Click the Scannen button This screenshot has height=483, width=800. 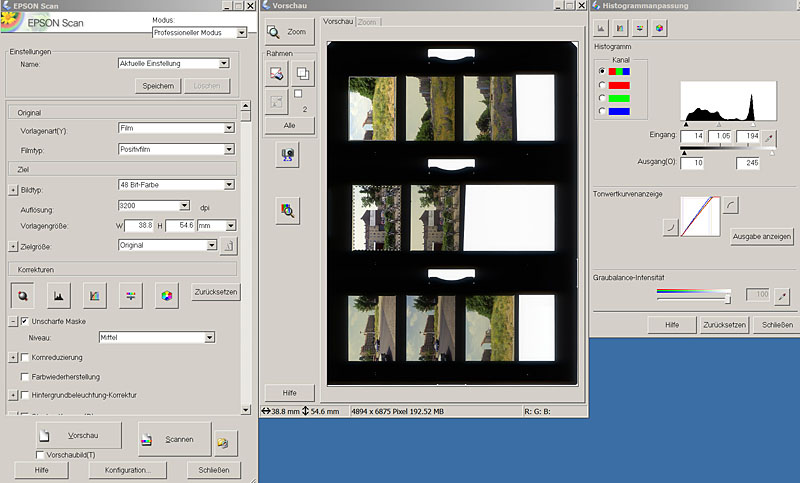174,439
